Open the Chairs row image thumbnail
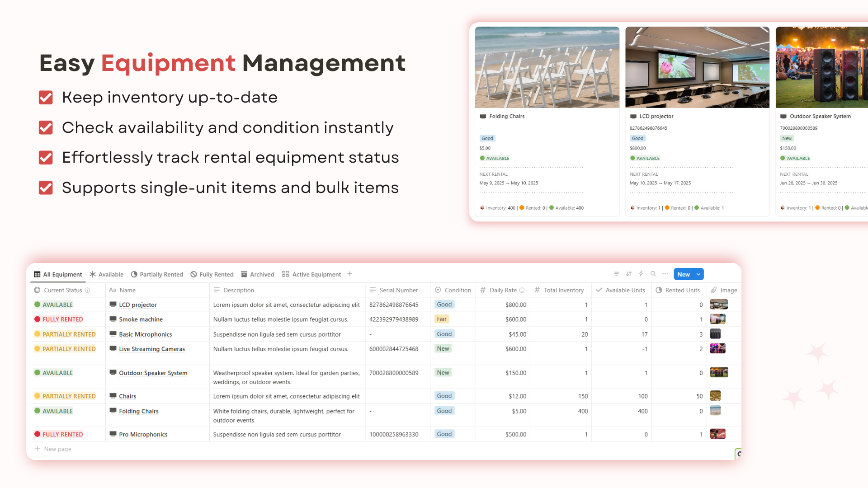This screenshot has height=488, width=868. click(x=715, y=396)
